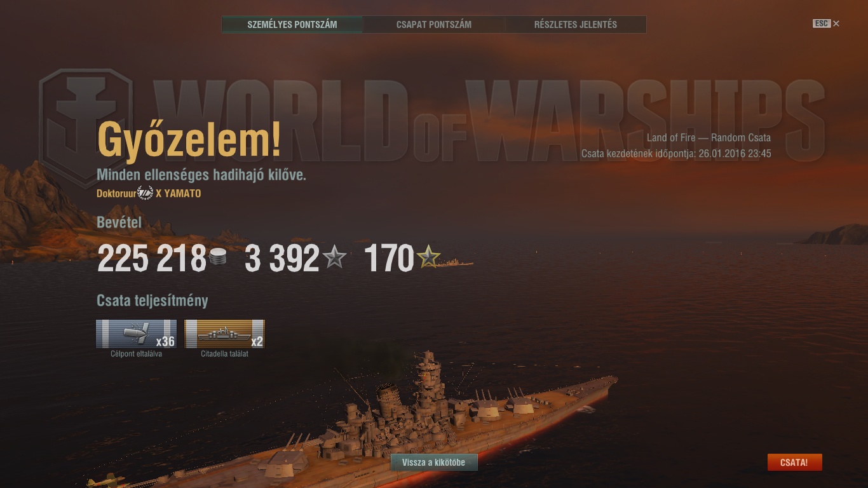
Task: Click the silver credits coin icon
Action: 218,258
